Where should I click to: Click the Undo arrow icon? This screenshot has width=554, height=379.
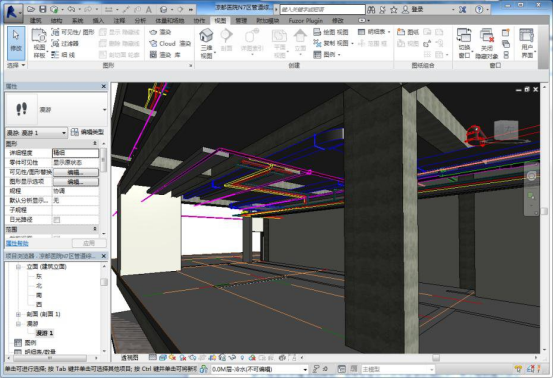(71, 9)
